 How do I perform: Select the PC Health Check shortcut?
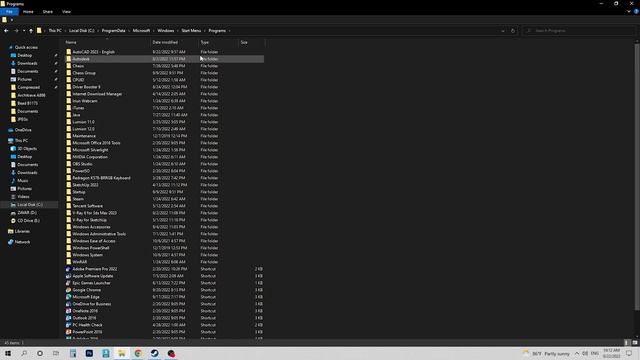(x=87, y=325)
